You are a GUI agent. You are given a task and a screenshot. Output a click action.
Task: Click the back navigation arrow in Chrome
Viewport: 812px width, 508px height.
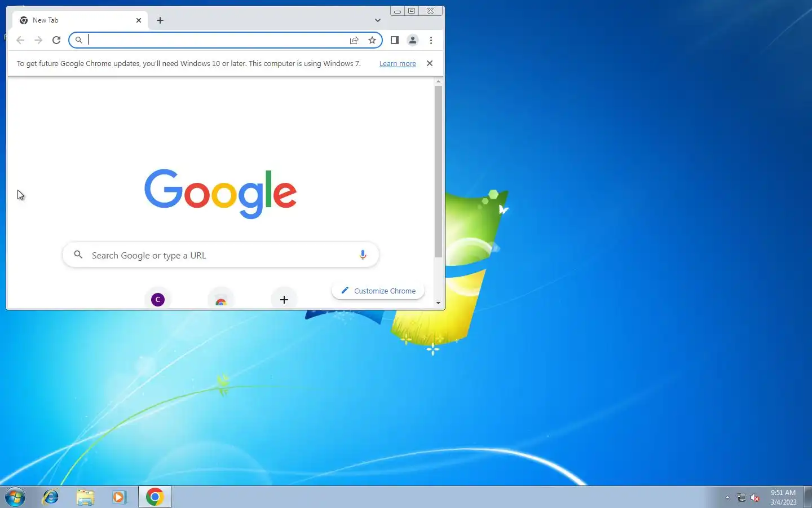pyautogui.click(x=20, y=40)
